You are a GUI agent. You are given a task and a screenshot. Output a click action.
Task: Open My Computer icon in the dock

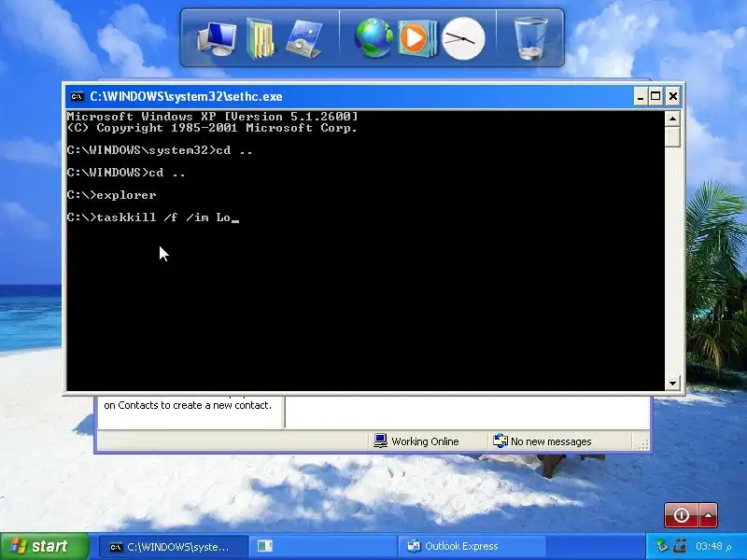217,39
